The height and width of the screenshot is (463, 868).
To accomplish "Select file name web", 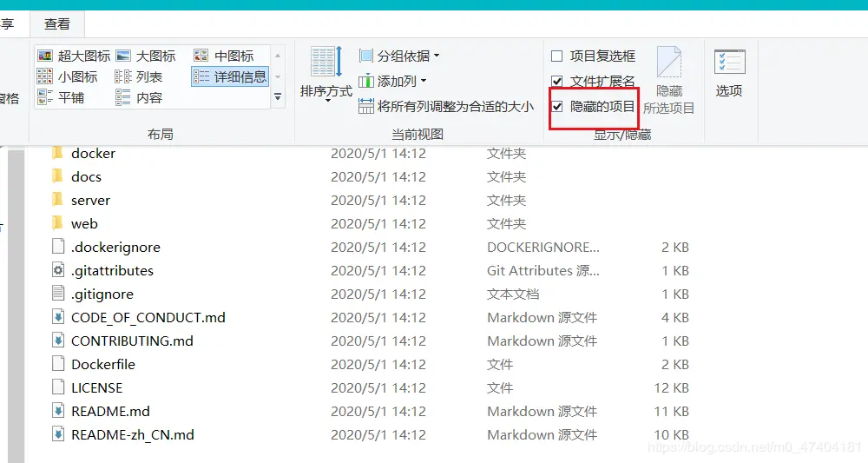I will pyautogui.click(x=84, y=224).
